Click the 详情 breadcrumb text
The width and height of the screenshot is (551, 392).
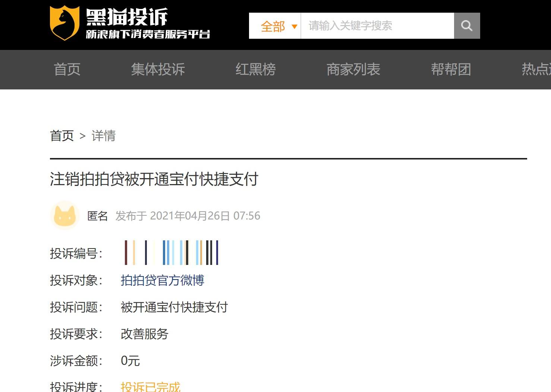pyautogui.click(x=104, y=136)
